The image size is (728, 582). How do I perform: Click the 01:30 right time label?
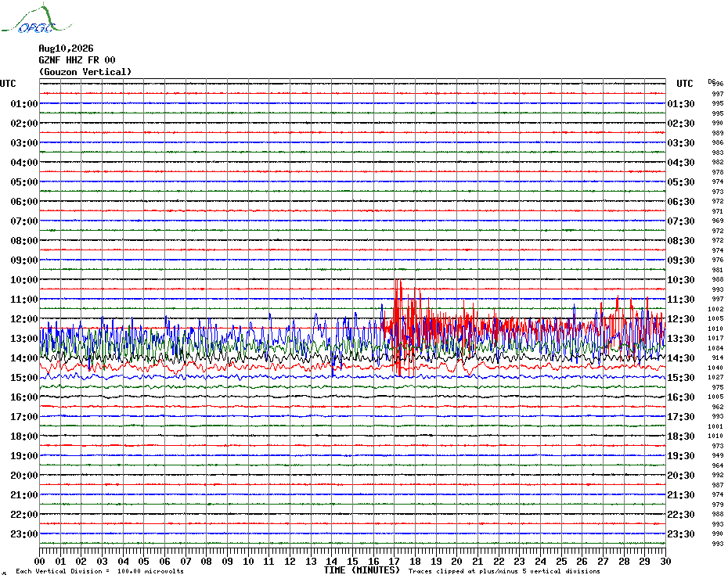(x=681, y=103)
